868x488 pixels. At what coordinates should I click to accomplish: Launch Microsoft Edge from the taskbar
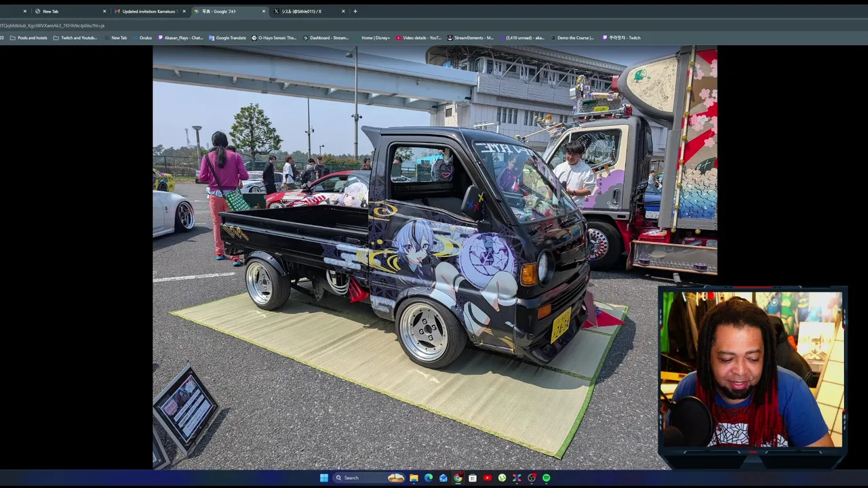point(429,478)
